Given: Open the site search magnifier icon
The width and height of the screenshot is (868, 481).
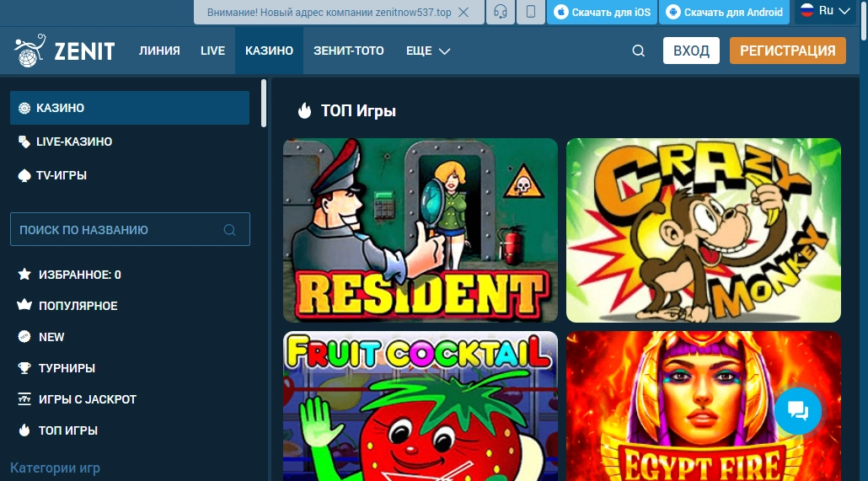Looking at the screenshot, I should coord(638,51).
